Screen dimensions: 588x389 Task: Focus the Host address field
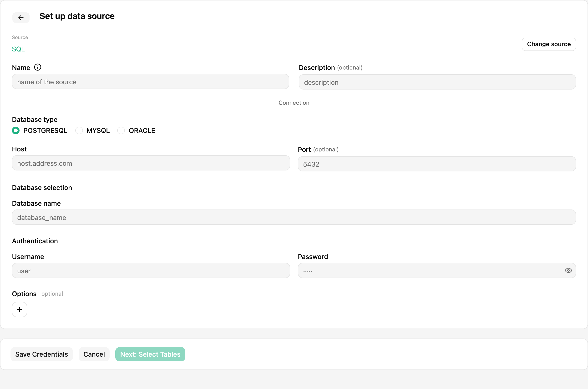tap(151, 163)
